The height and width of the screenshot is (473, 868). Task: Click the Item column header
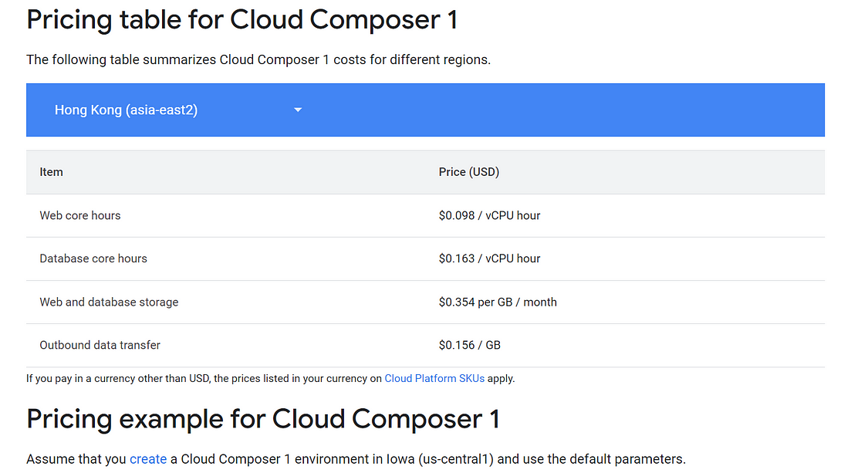click(x=51, y=171)
